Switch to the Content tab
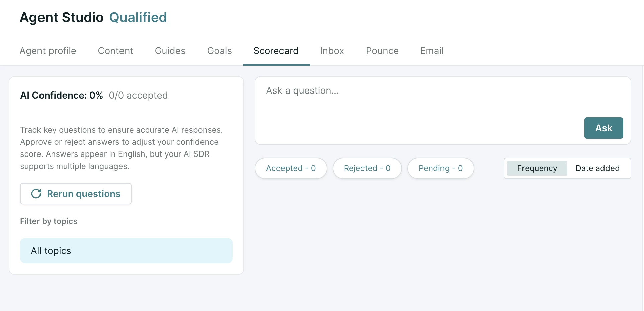This screenshot has width=644, height=311. coord(115,51)
